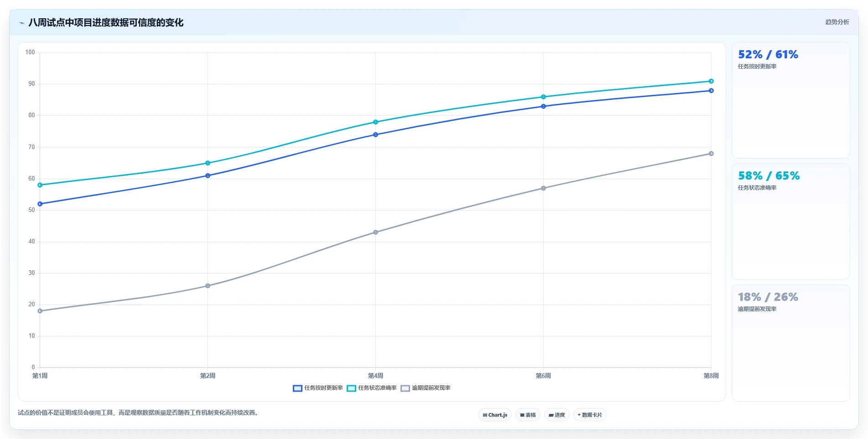
Task: Click the title 八周试点中项目进度数据可信度的变化
Action: tap(106, 22)
